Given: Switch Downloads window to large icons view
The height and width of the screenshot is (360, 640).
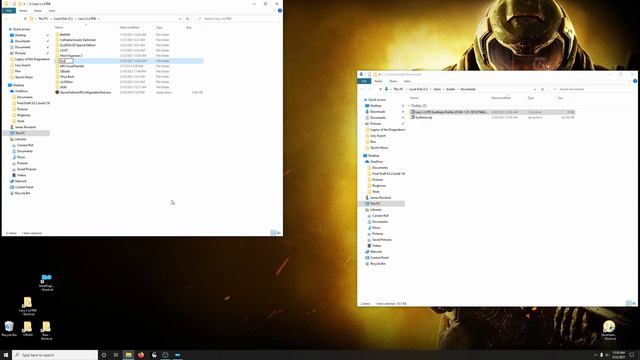Looking at the screenshot, I should coord(634,303).
